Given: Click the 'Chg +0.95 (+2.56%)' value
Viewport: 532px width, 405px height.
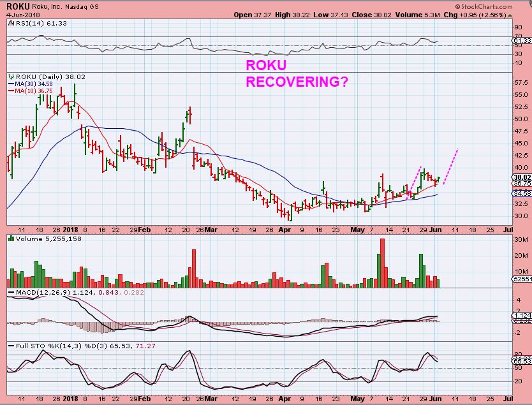Looking at the screenshot, I should (x=475, y=15).
